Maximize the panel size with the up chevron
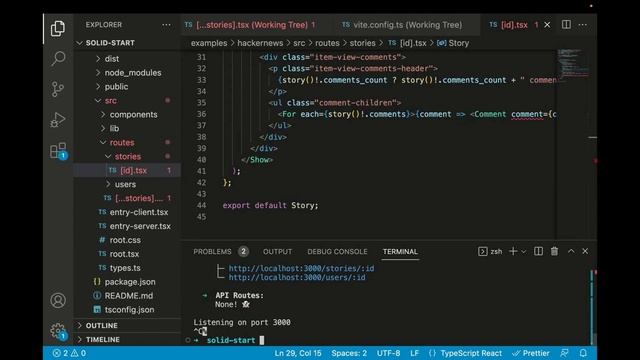This screenshot has width=640, height=360. pos(571,251)
